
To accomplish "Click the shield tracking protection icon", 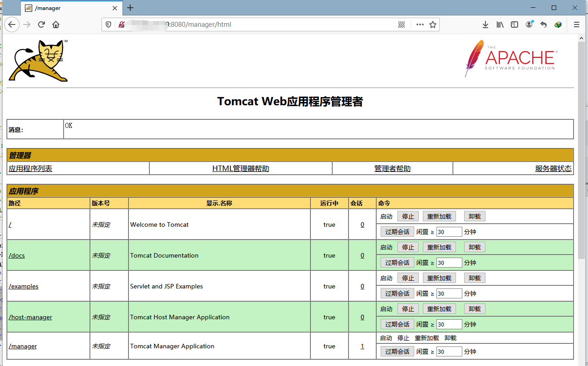I will (x=108, y=24).
